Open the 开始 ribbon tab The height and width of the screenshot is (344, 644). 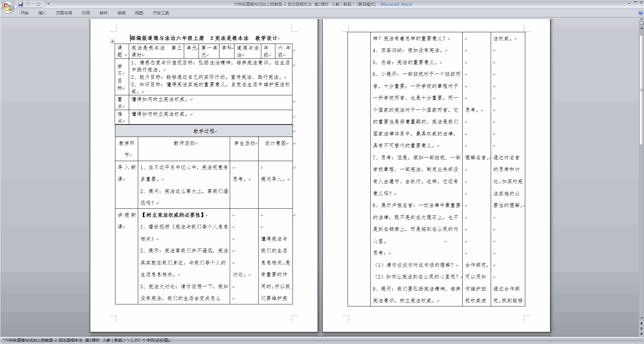24,13
